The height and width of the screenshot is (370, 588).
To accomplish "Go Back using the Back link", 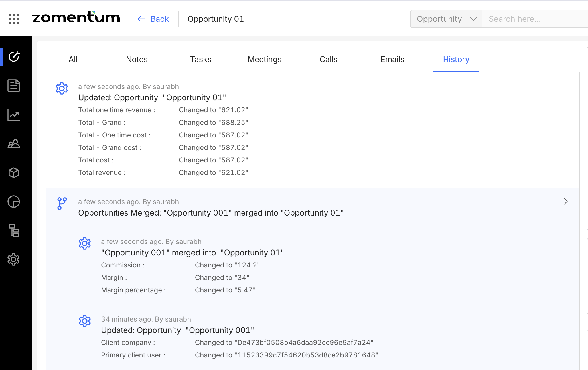I will pos(153,19).
